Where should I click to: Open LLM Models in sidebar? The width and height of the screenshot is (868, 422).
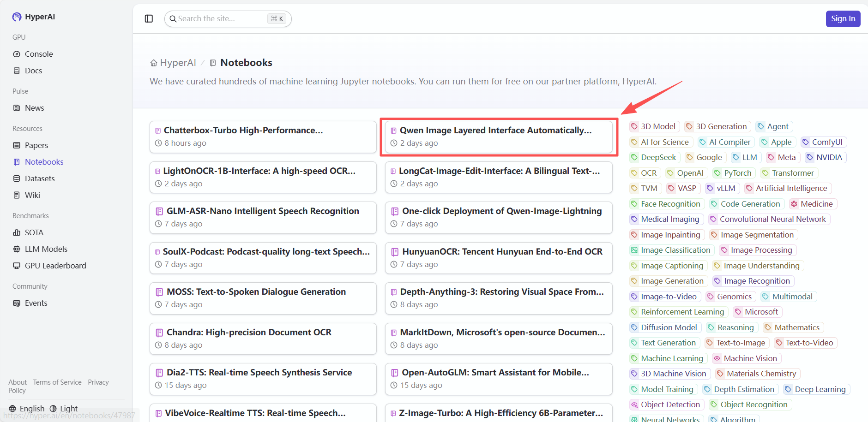click(x=46, y=249)
